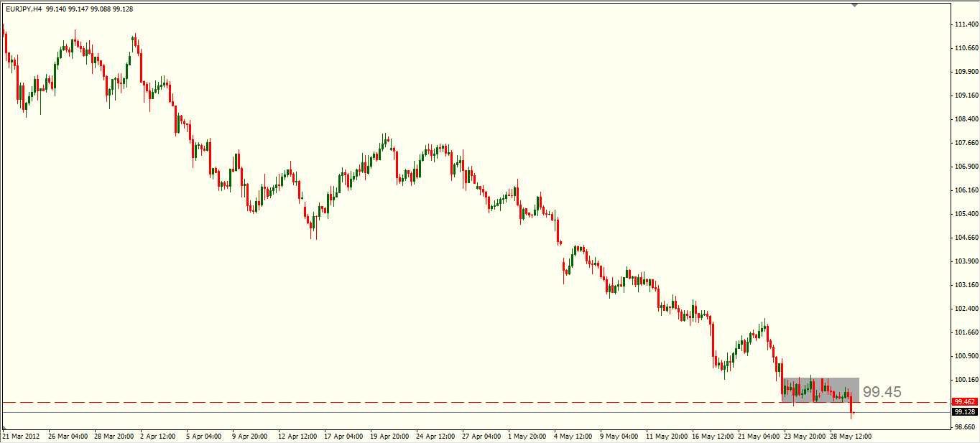The image size is (980, 443).
Task: Click the 21 Mar 2012 date label
Action: (22, 436)
